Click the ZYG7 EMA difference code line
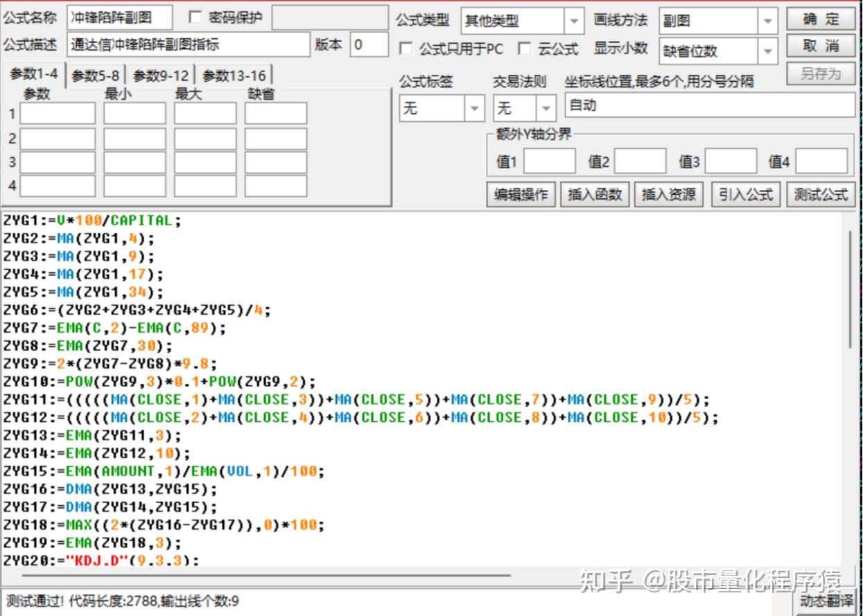This screenshot has height=616, width=863. (114, 328)
